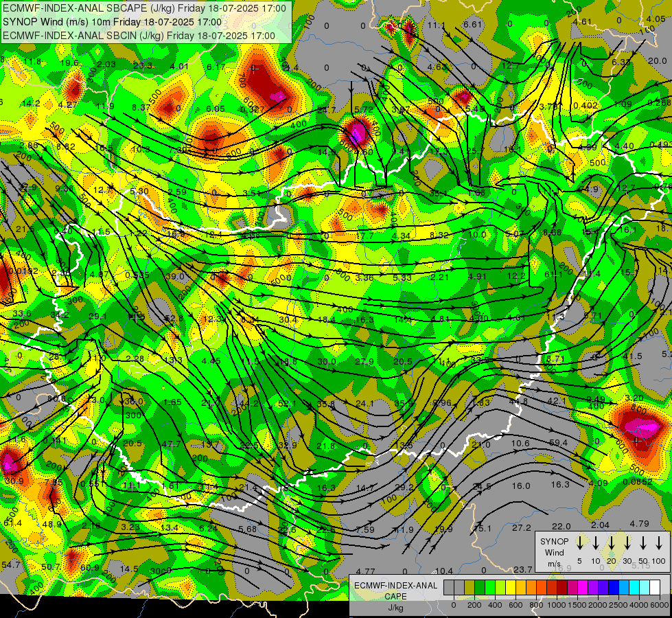Select the orange swatch before the 800 tick
The height and width of the screenshot is (618, 672).
[531, 587]
